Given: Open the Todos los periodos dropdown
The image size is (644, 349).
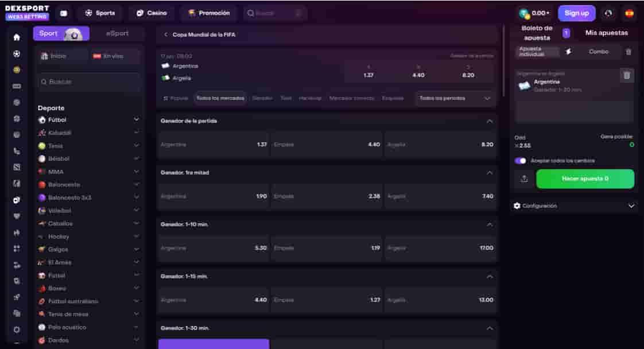Looking at the screenshot, I should coord(455,99).
